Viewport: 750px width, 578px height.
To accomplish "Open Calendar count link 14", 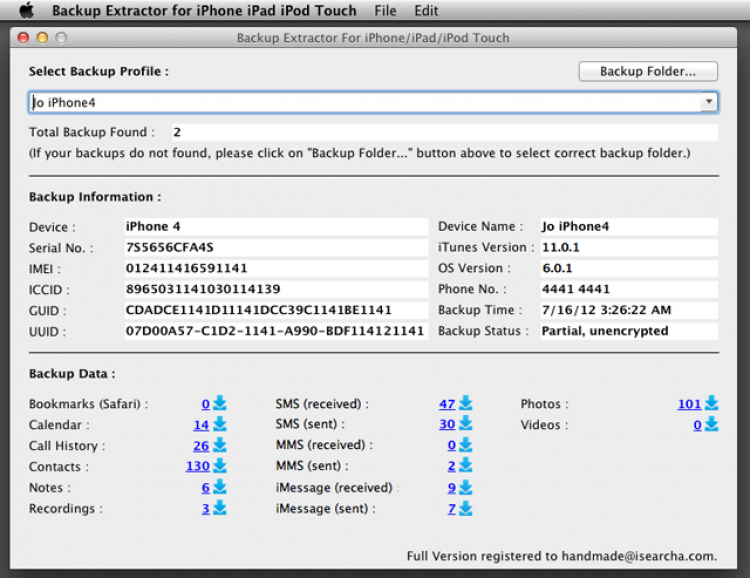I will point(201,425).
